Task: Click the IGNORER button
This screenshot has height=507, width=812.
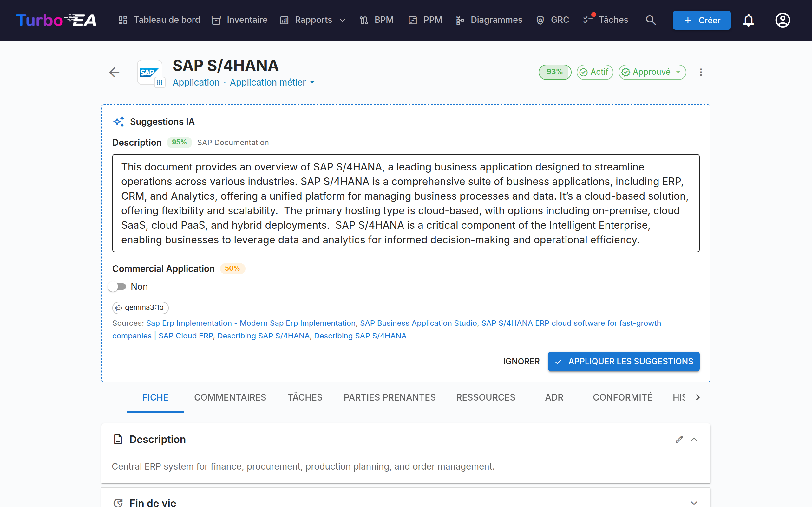Action: click(521, 362)
